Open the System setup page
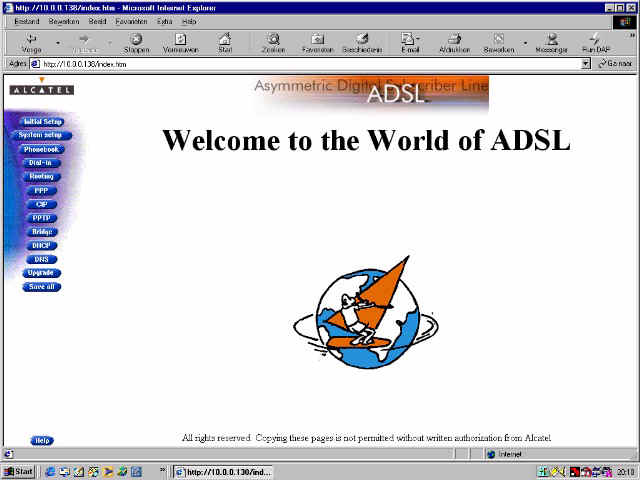This screenshot has width=640, height=480. click(x=40, y=135)
